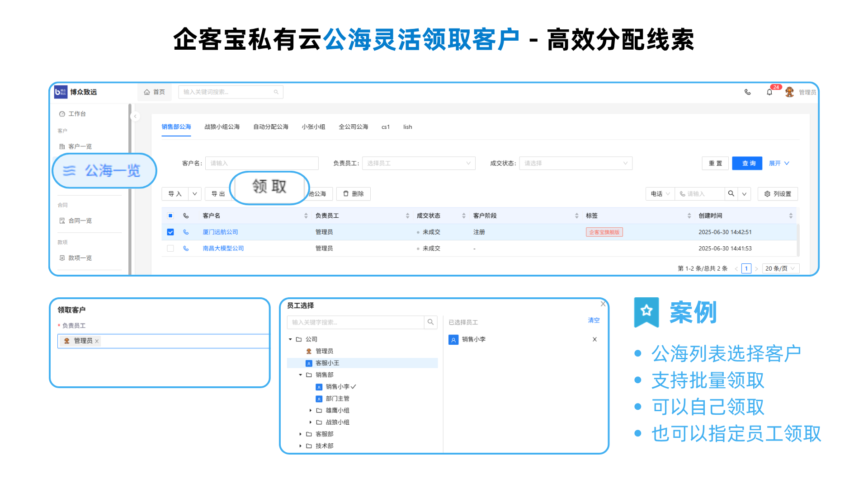Switch to the 战狼小组公海 tab

pyautogui.click(x=222, y=127)
